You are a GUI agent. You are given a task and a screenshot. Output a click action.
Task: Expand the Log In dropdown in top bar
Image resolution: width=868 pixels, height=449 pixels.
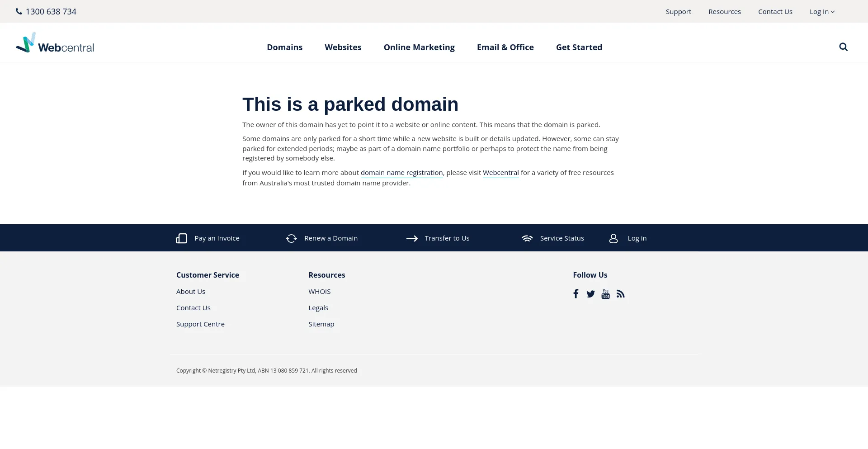coord(822,12)
